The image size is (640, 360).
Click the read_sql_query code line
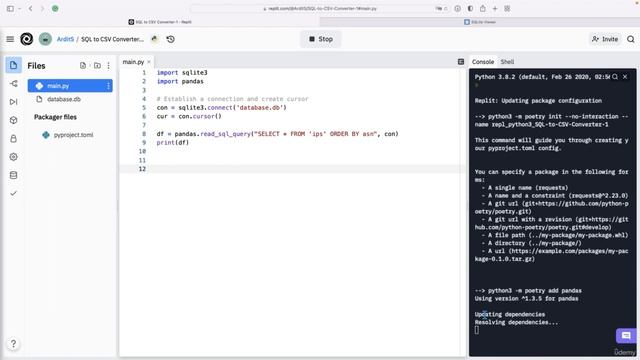pyautogui.click(x=278, y=134)
